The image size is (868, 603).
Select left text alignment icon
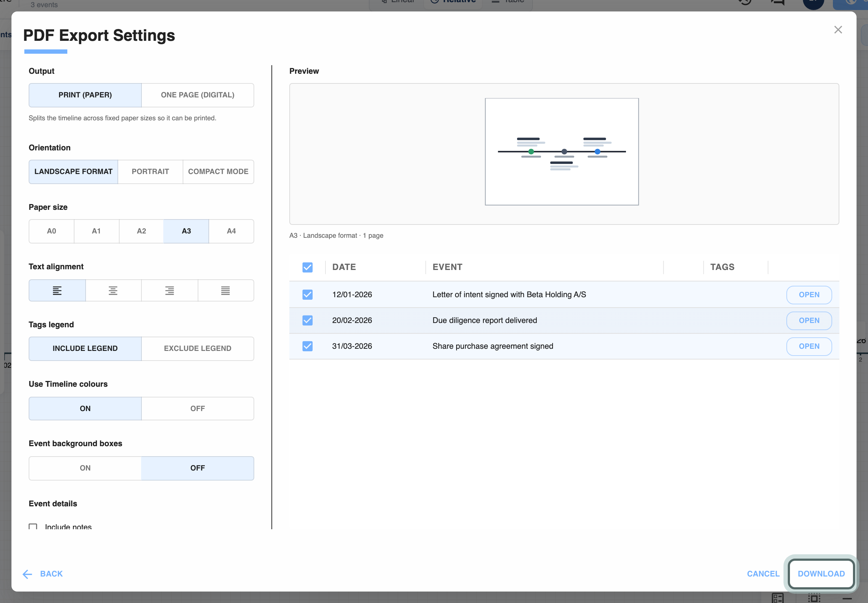(x=57, y=290)
